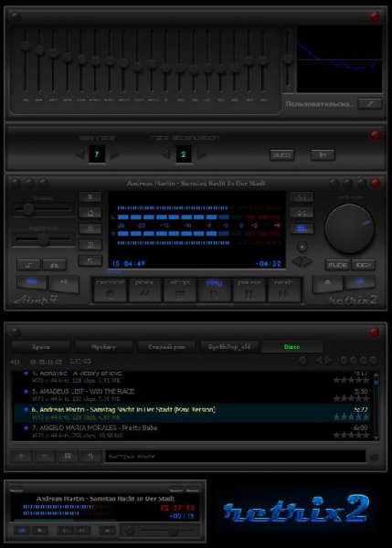Click the record button in main player
Viewport: 392px width, 548px height.
tap(110, 290)
